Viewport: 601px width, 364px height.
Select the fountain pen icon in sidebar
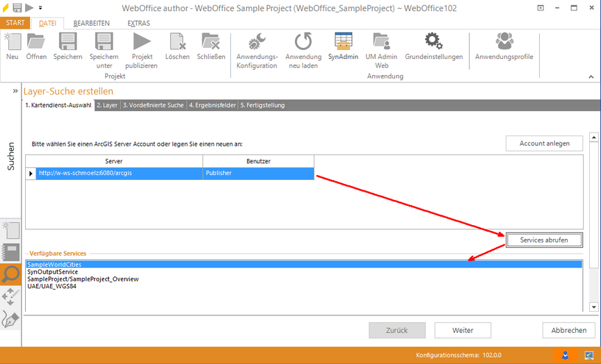click(10, 319)
